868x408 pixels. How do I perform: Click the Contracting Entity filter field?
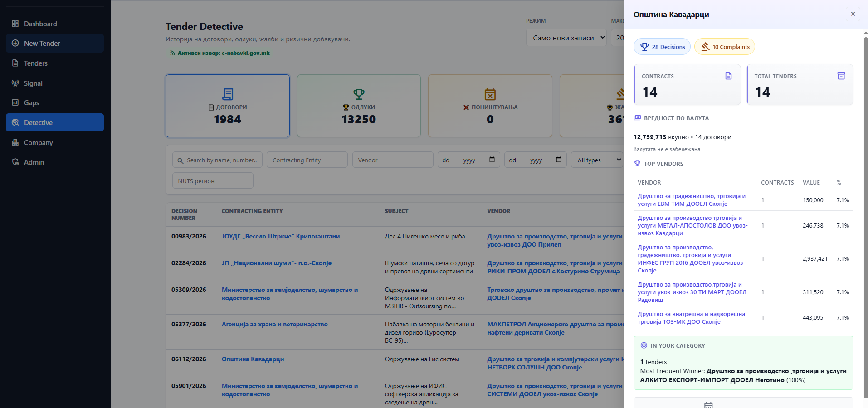[307, 160]
